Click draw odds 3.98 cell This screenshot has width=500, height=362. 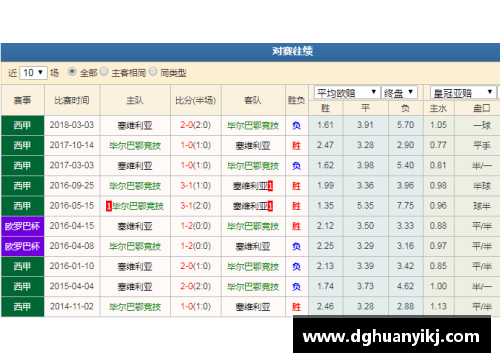[366, 166]
